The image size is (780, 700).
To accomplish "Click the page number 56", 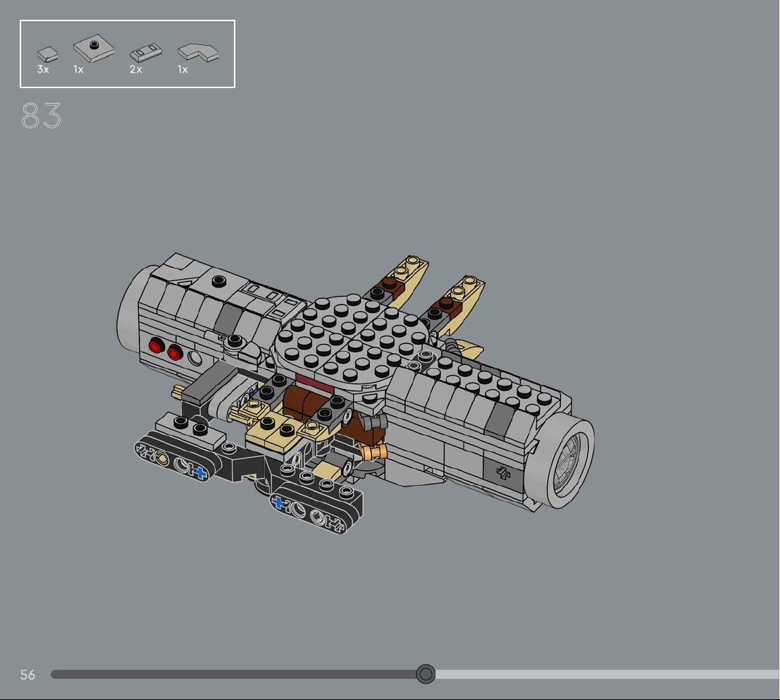I will click(x=27, y=675).
